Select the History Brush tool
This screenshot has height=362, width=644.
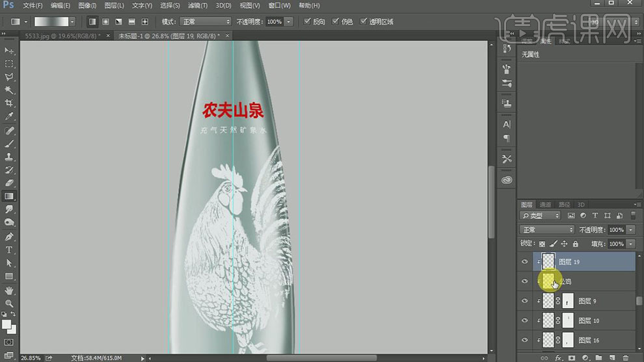(9, 170)
